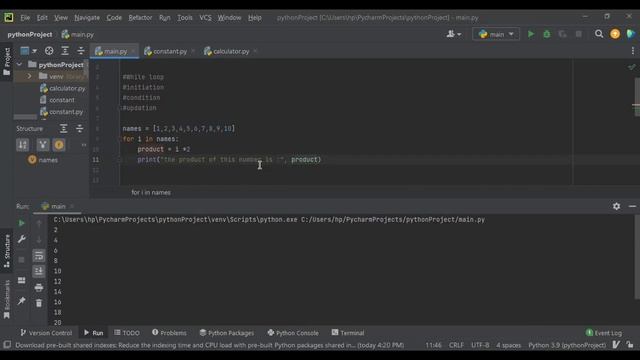Viewport: 640px width, 360px height.
Task: Open the TODO tool window
Action: click(x=127, y=333)
